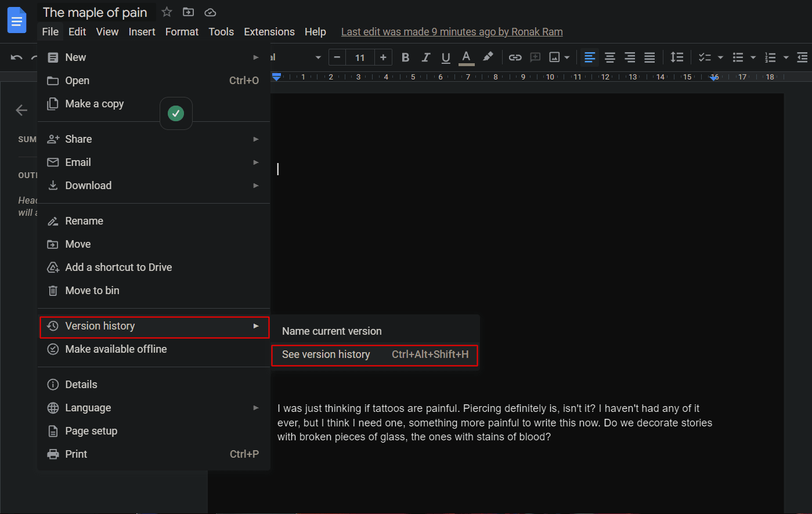Open the last edit history link
This screenshot has width=812, height=514.
tap(452, 32)
